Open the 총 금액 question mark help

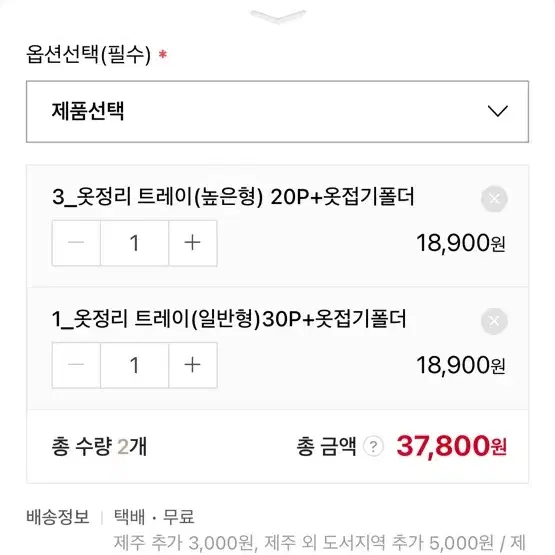(373, 446)
